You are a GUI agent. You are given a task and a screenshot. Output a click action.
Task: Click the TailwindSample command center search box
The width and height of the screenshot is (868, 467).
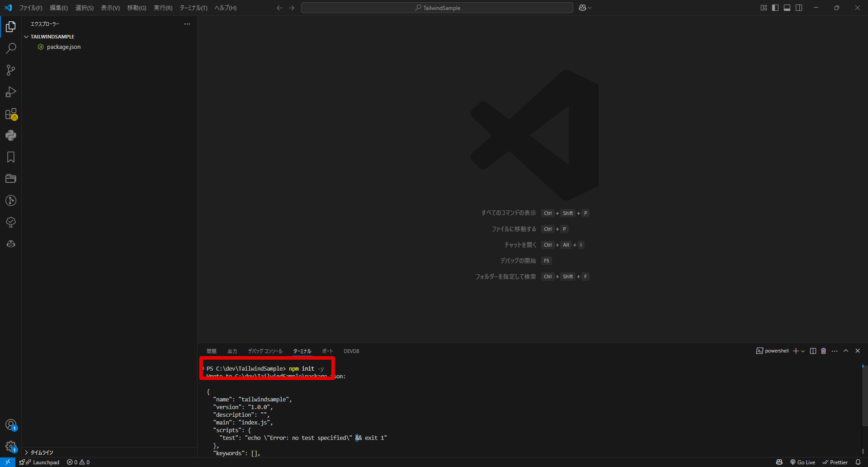coord(437,8)
